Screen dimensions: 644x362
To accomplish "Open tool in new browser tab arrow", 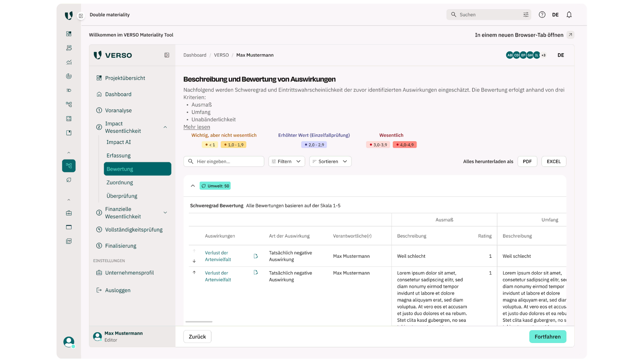I will [x=570, y=35].
